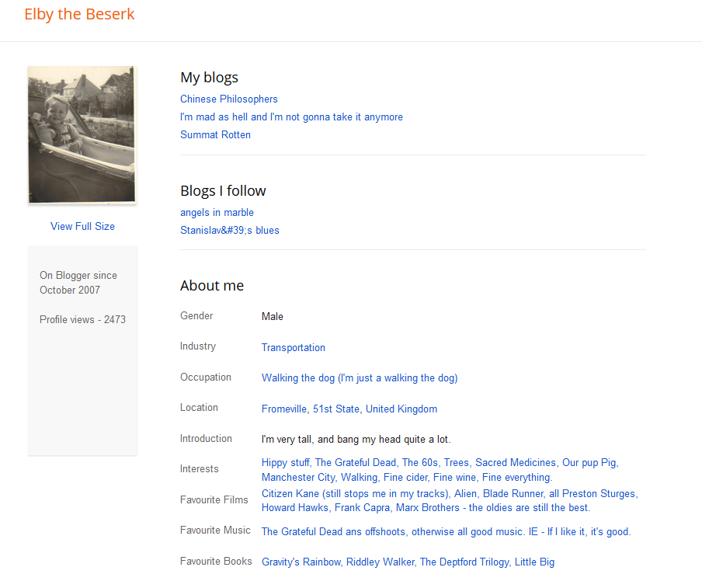Click the Riddley Walker book link
The width and height of the screenshot is (702, 588).
(380, 562)
